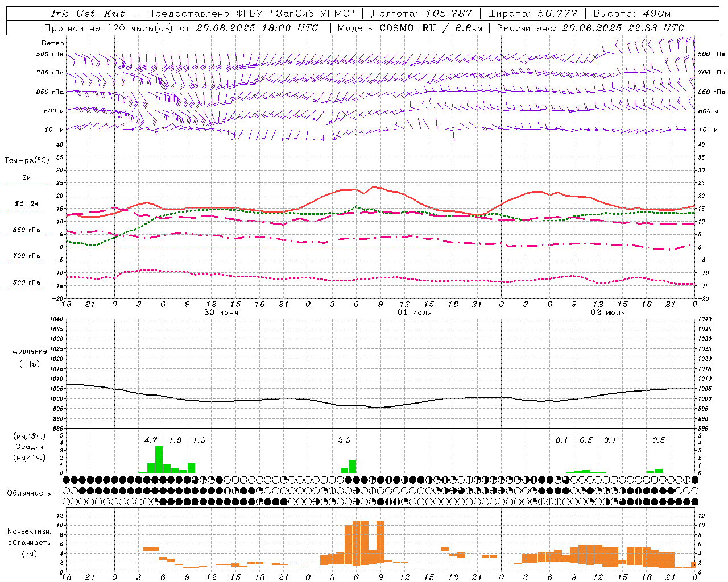Image resolution: width=728 pixels, height=582 pixels.
Task: Click the Ветер panel label
Action: tap(53, 43)
